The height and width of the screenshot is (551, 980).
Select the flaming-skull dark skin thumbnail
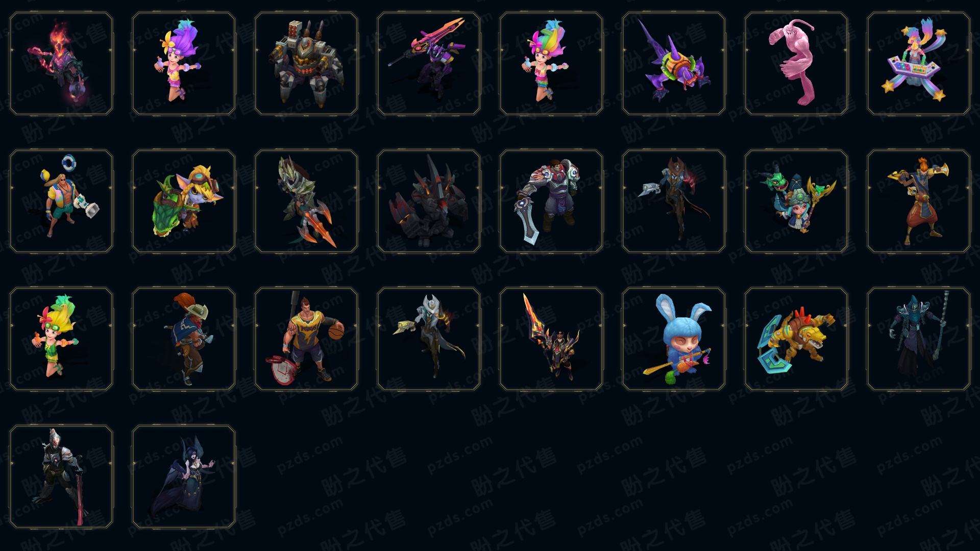tap(61, 64)
